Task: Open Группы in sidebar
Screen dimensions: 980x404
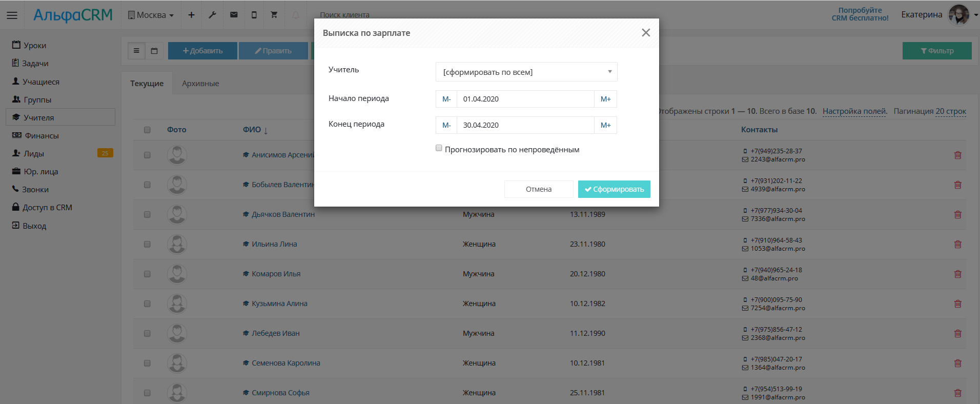Action: [x=60, y=99]
